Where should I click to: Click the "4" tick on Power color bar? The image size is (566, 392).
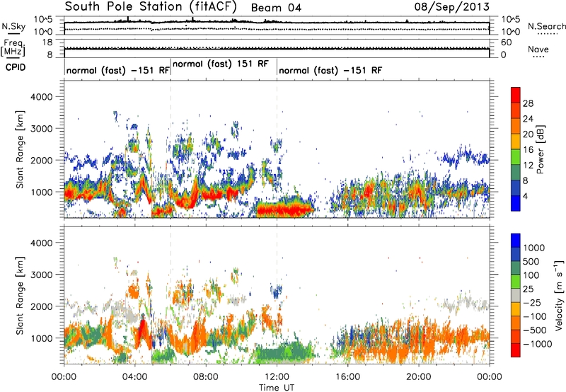pyautogui.click(x=525, y=197)
